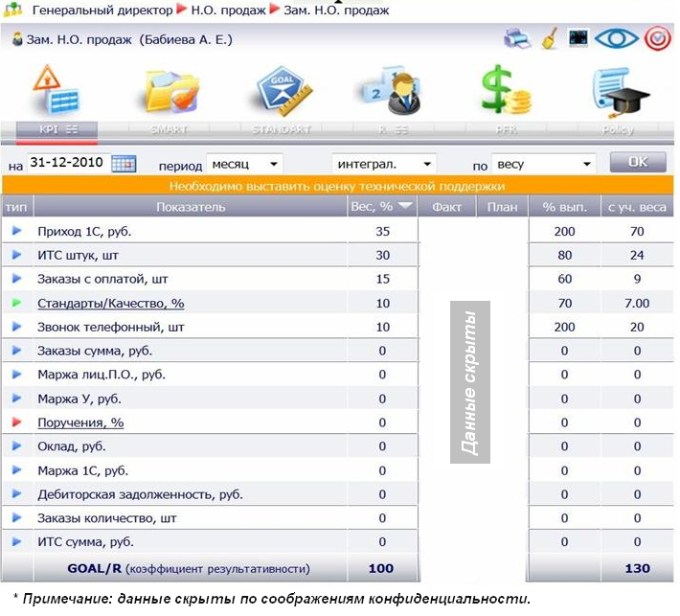Click the broom clear icon

point(550,38)
